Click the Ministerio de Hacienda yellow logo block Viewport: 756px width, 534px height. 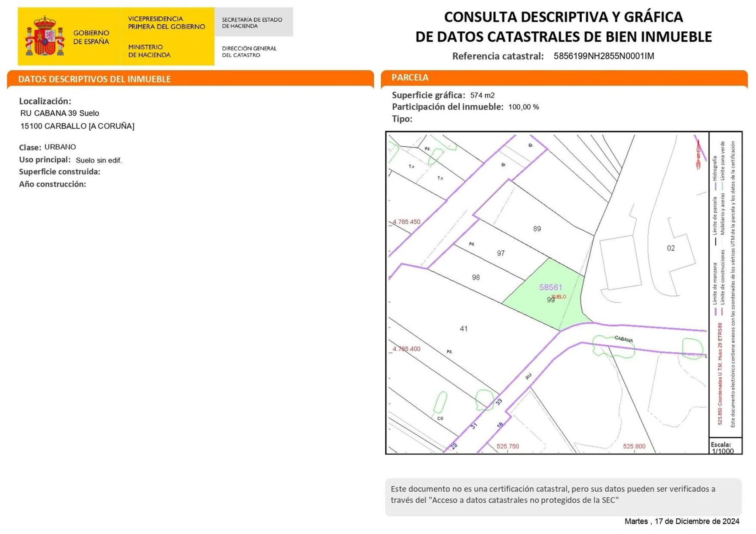(x=167, y=36)
